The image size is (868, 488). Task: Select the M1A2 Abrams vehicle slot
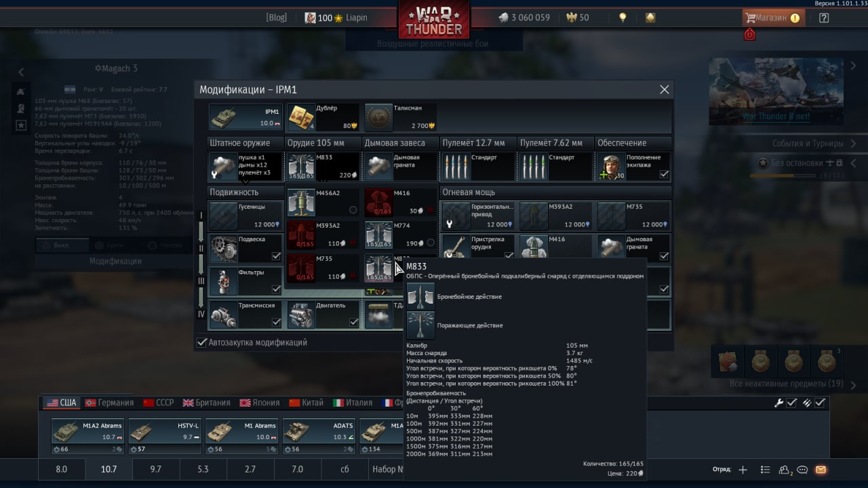(x=87, y=436)
